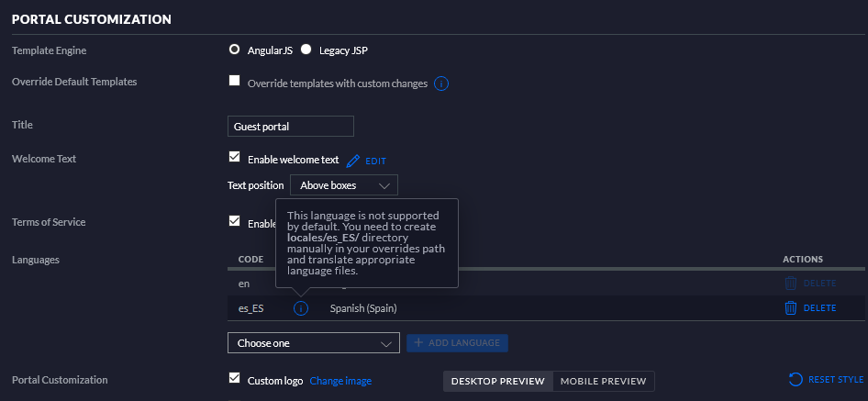Viewport: 868px width, 401px height.
Task: Click the trash icon in the en row
Action: (x=790, y=284)
